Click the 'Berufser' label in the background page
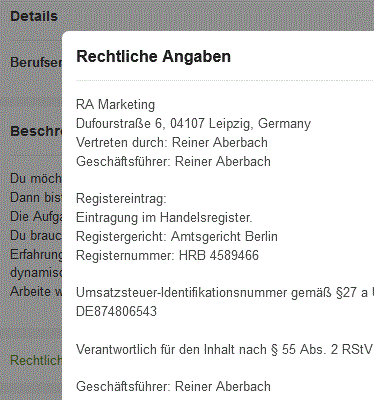This screenshot has width=374, height=400. [36, 62]
